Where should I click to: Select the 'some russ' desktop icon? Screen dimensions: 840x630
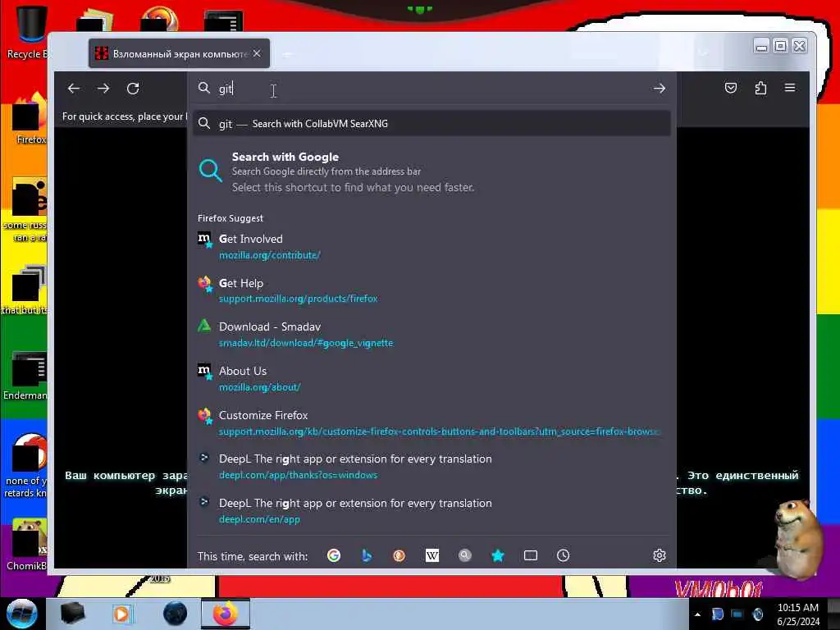click(x=27, y=209)
